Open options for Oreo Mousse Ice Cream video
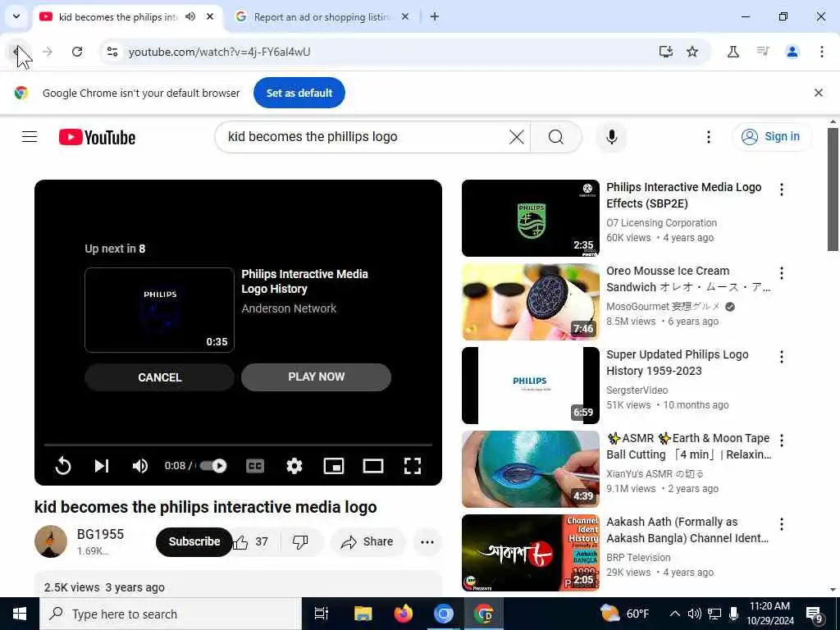Screen dimensions: 840x630 782,273
